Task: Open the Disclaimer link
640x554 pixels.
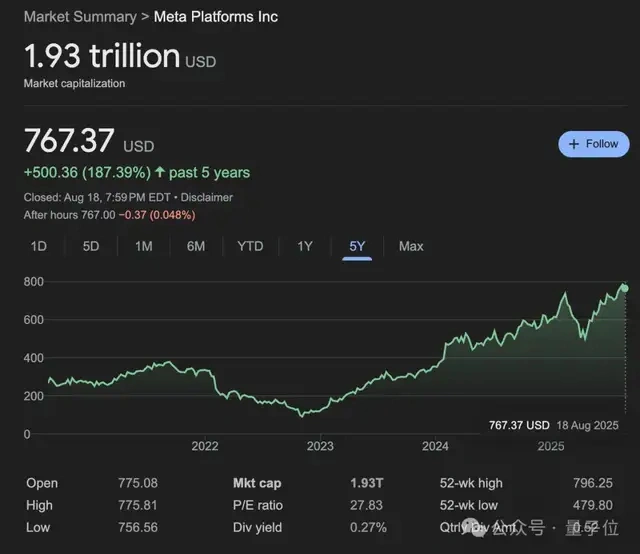Action: 207,198
